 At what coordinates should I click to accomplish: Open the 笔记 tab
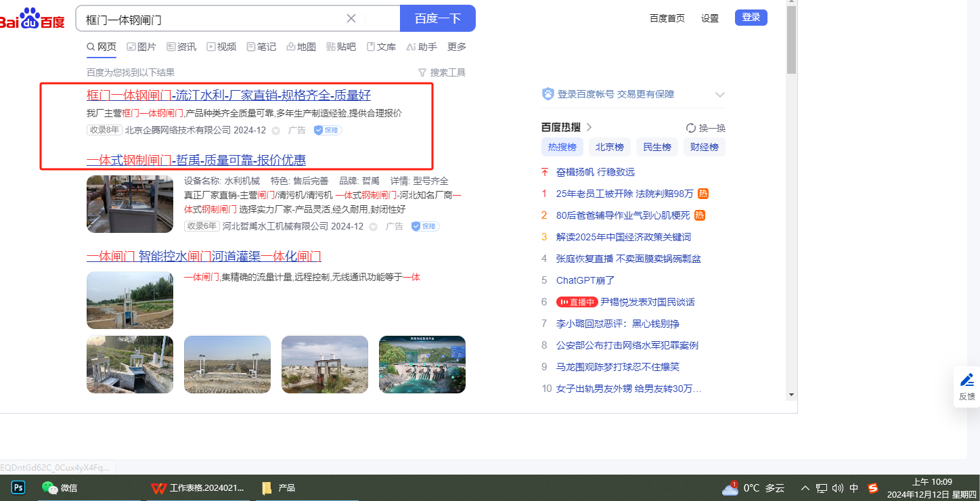point(261,47)
